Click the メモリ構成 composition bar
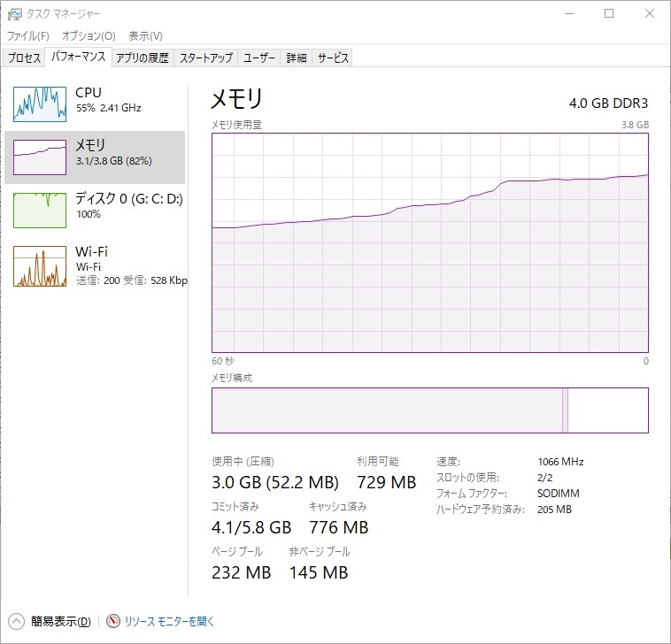The image size is (671, 644). point(430,410)
